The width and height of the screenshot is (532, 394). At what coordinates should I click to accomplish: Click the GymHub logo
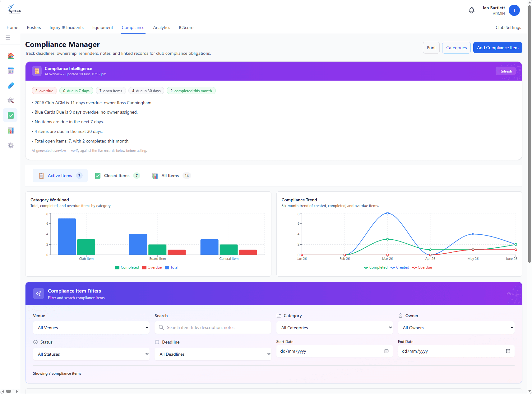coord(14,9)
